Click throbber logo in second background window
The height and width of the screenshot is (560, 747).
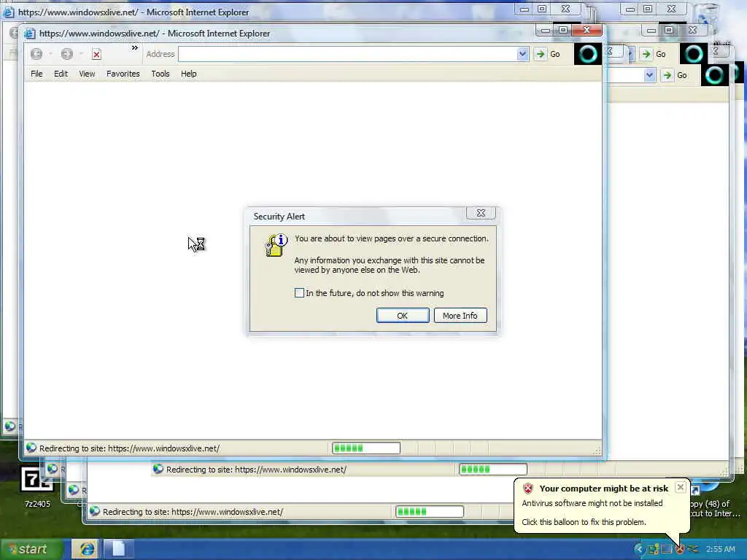click(x=694, y=54)
